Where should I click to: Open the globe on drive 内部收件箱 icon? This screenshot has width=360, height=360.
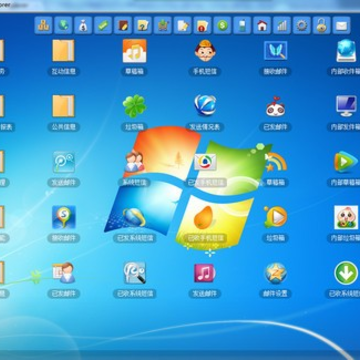(346, 51)
